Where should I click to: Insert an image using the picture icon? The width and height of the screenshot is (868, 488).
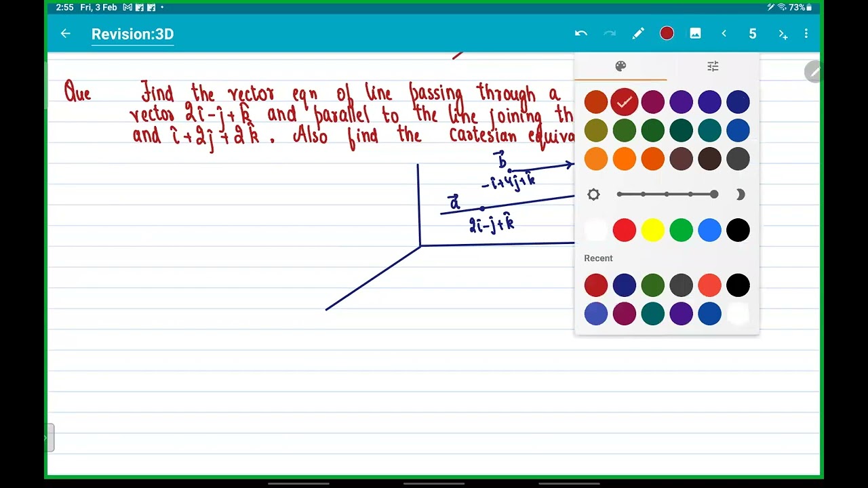pos(695,33)
